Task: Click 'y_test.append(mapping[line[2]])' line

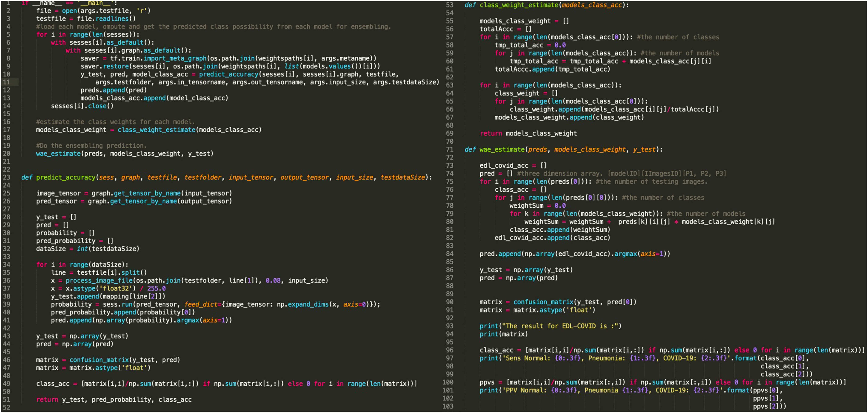Action: point(108,296)
